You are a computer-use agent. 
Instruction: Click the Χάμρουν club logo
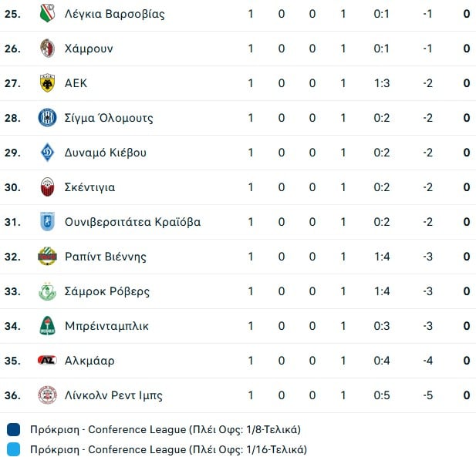pyautogui.click(x=48, y=49)
